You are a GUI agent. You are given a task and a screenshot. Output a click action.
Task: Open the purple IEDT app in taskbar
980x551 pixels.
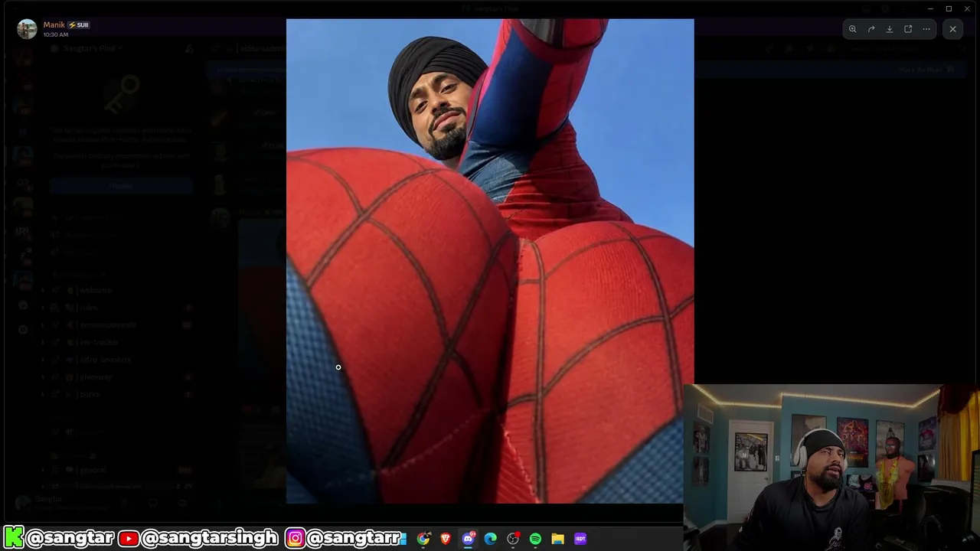click(580, 539)
